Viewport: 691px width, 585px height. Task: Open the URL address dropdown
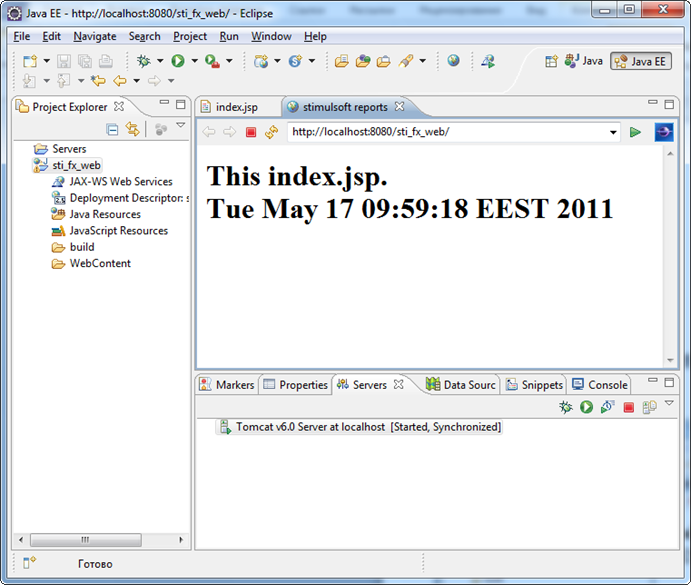(613, 132)
